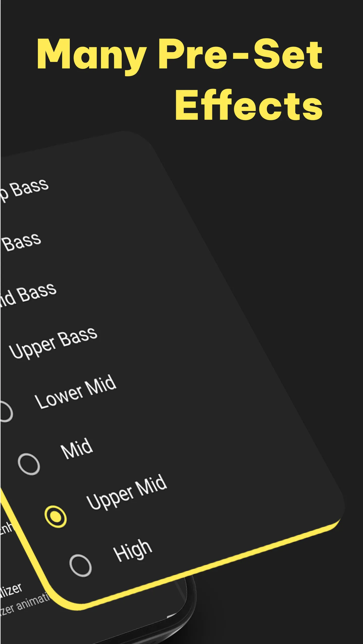Select the High radio button
This screenshot has width=363, height=644.
click(x=80, y=566)
